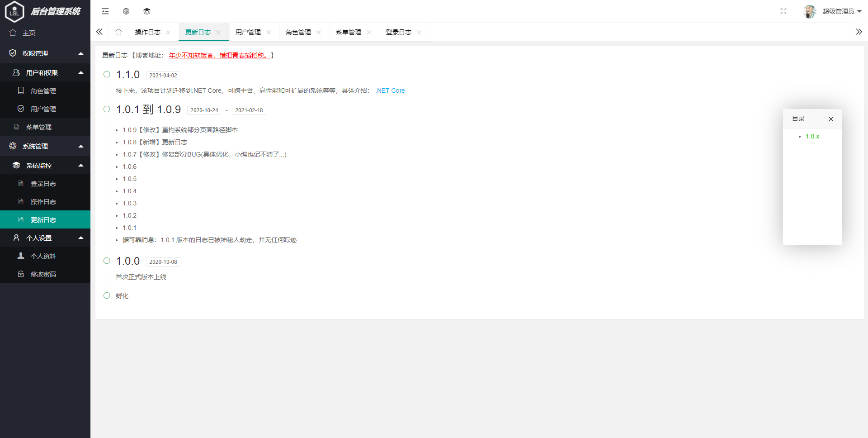Image resolution: width=868 pixels, height=438 pixels.
Task: Click the lock icon beside 修改密码
Action: click(21, 274)
